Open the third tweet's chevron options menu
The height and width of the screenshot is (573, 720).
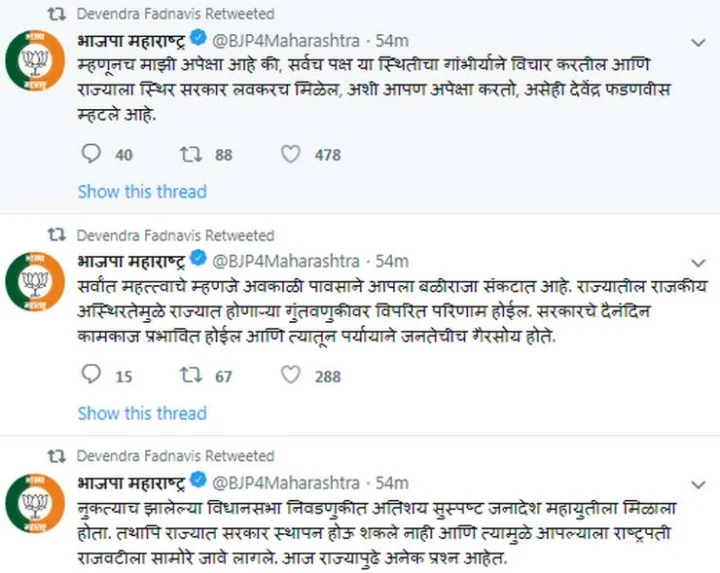pyautogui.click(x=698, y=485)
